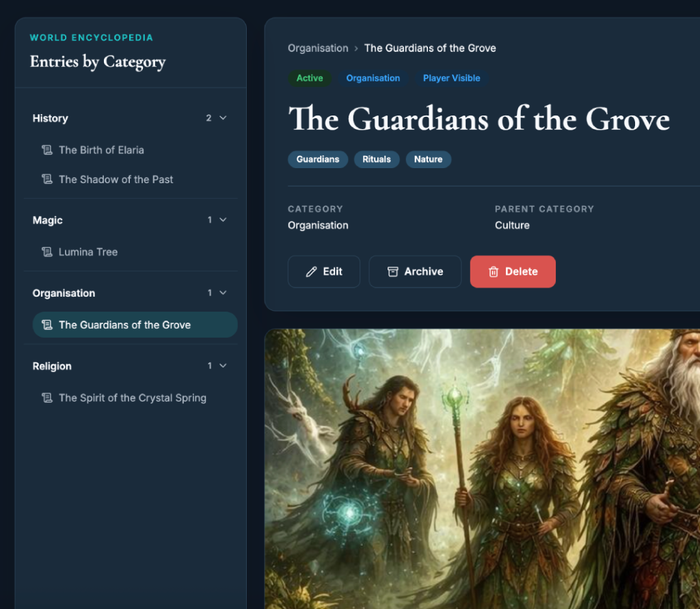Click the Organisation value under Category
This screenshot has height=609, width=700.
318,225
